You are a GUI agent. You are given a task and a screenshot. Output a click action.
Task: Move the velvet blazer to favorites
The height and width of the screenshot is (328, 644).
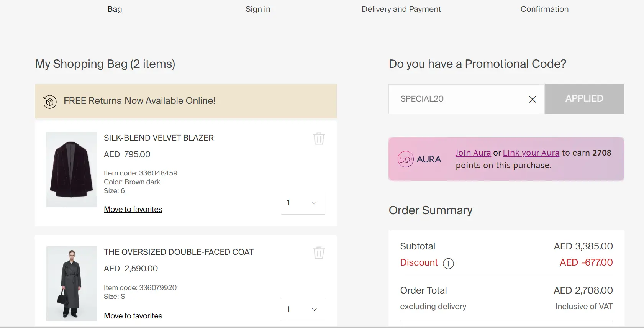coord(133,209)
